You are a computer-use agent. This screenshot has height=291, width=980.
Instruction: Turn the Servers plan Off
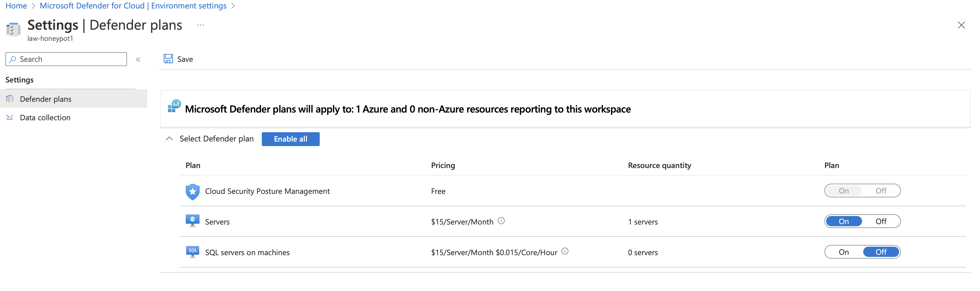881,221
